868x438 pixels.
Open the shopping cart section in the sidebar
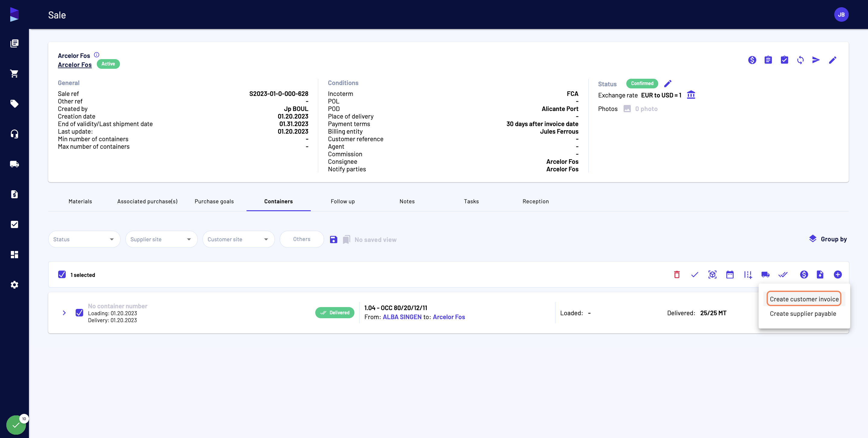[x=14, y=74]
